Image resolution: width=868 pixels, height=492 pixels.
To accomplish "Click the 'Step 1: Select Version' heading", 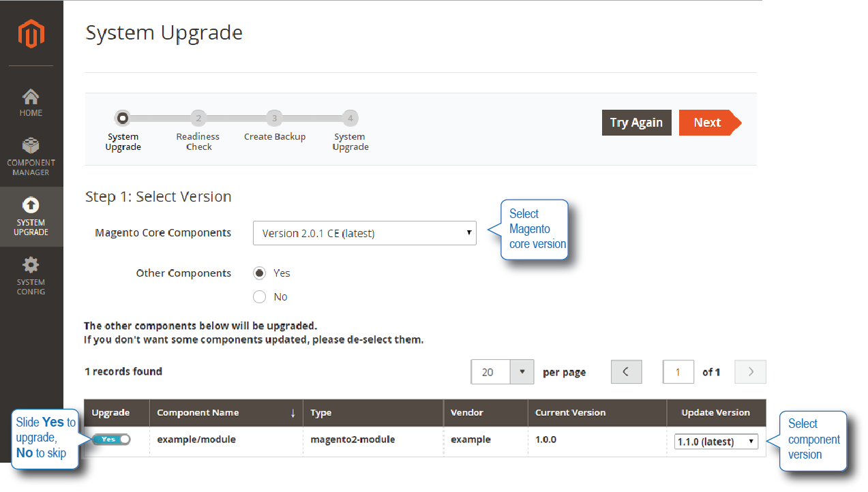I will (158, 197).
